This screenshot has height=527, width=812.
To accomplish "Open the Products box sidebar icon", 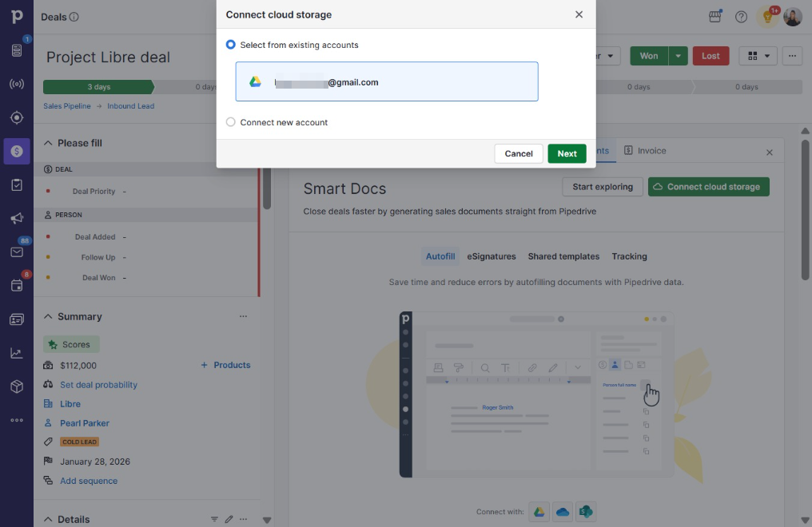I will point(17,386).
